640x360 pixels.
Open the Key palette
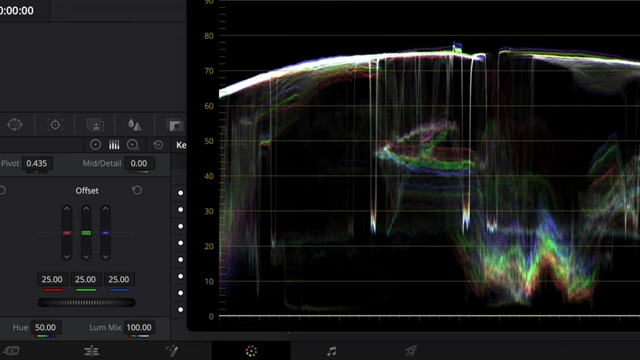(x=176, y=125)
